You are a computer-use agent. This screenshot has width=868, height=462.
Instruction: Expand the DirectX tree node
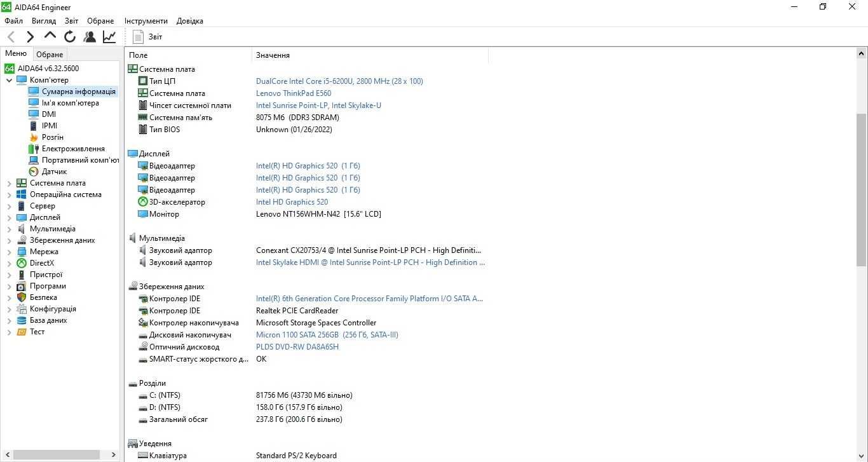(x=9, y=263)
